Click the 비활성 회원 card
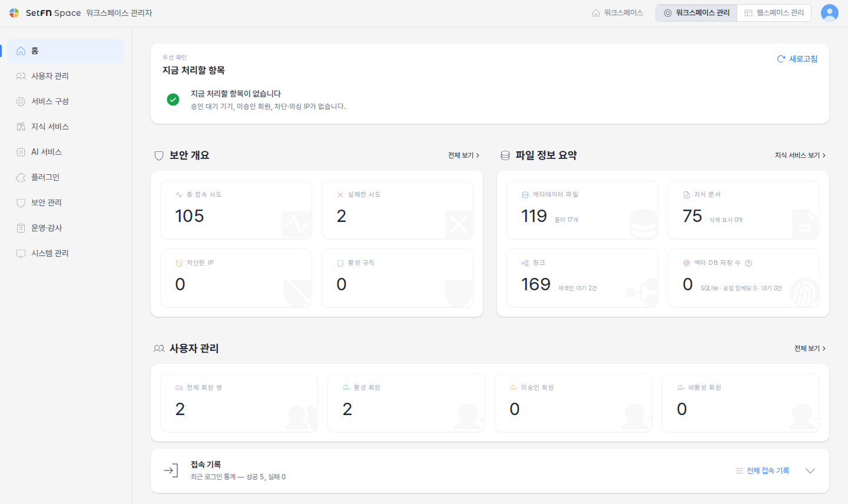 pyautogui.click(x=741, y=403)
